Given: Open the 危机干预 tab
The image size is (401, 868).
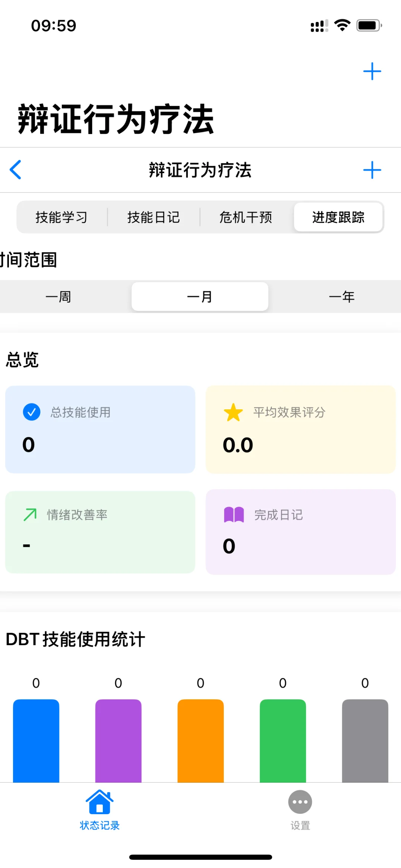Looking at the screenshot, I should [246, 217].
